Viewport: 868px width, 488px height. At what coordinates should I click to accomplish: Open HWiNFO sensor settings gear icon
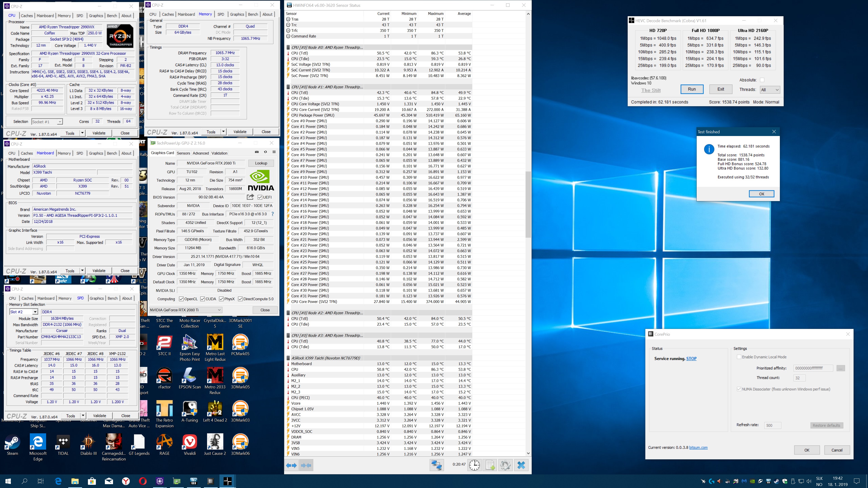(505, 465)
